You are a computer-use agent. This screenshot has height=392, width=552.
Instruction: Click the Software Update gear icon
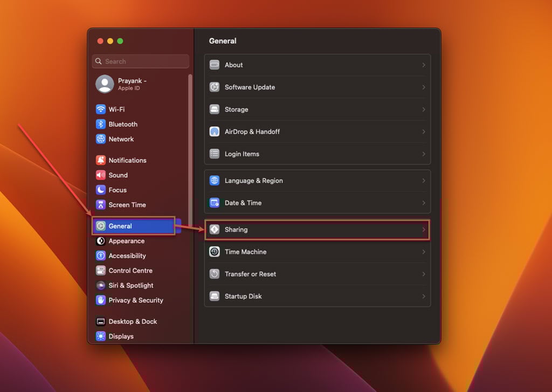point(215,87)
